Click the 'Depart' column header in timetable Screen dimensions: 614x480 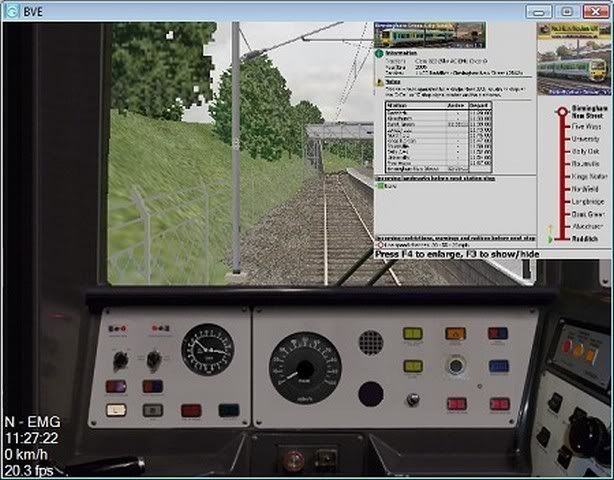[479, 106]
